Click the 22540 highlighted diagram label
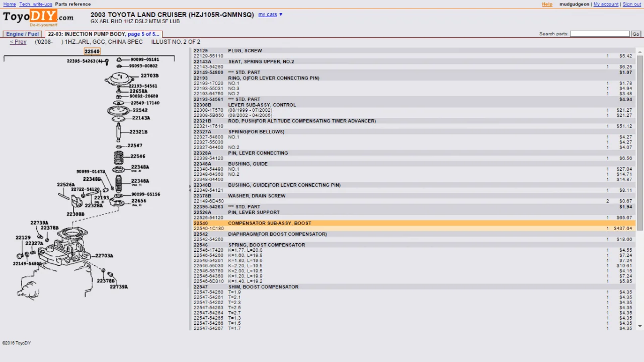 pyautogui.click(x=92, y=51)
